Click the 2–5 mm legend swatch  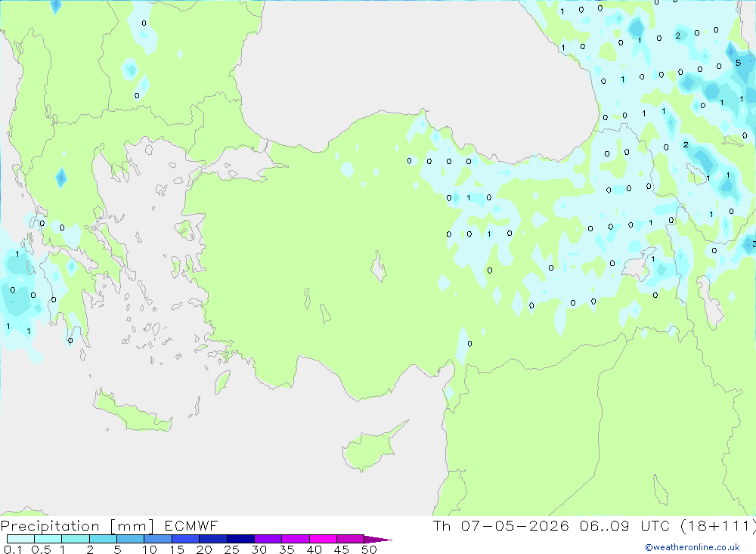(x=103, y=539)
